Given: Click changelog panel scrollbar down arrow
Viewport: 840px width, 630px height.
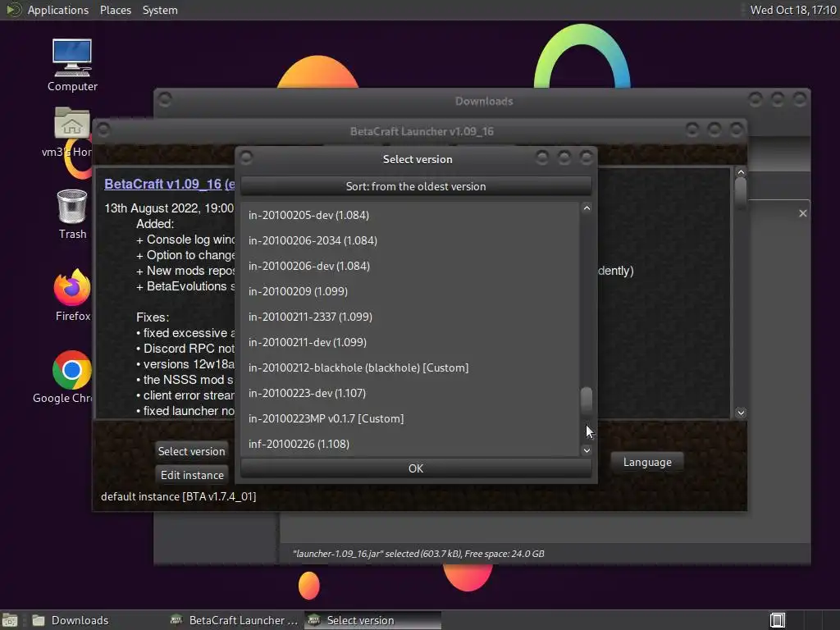Looking at the screenshot, I should pos(741,413).
